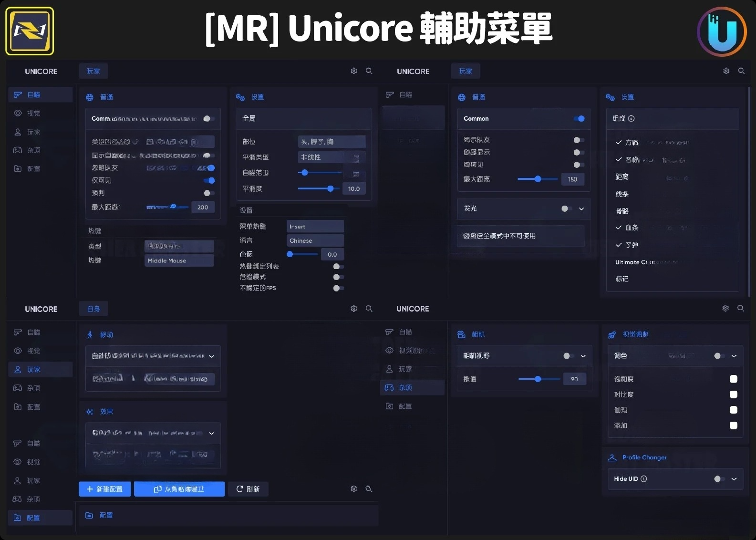The height and width of the screenshot is (540, 756).
Task: Expand the 调色 chevron
Action: (734, 356)
